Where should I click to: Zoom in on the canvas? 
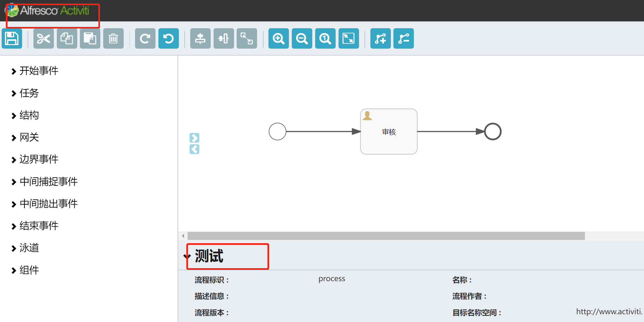(x=278, y=38)
